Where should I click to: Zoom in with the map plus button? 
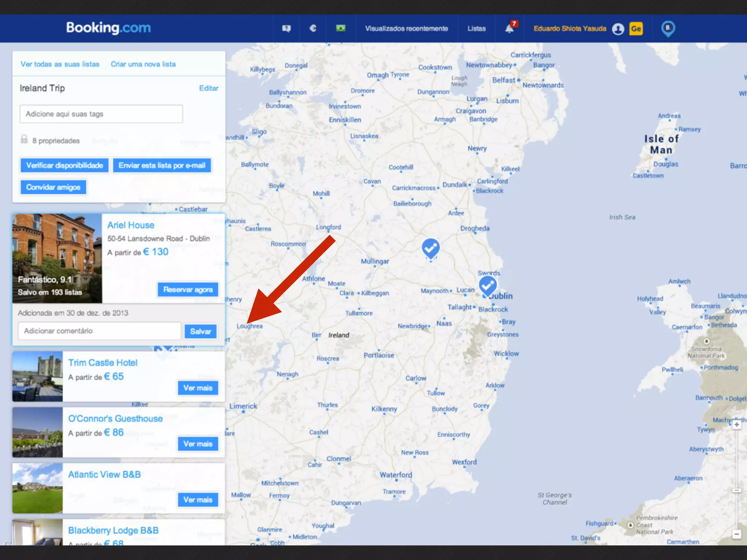tap(736, 425)
